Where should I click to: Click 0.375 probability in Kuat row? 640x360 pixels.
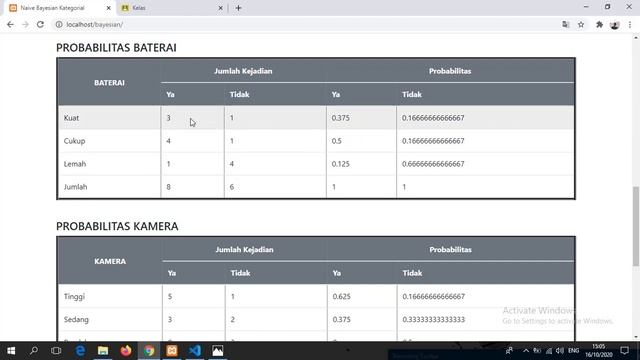[x=340, y=118]
